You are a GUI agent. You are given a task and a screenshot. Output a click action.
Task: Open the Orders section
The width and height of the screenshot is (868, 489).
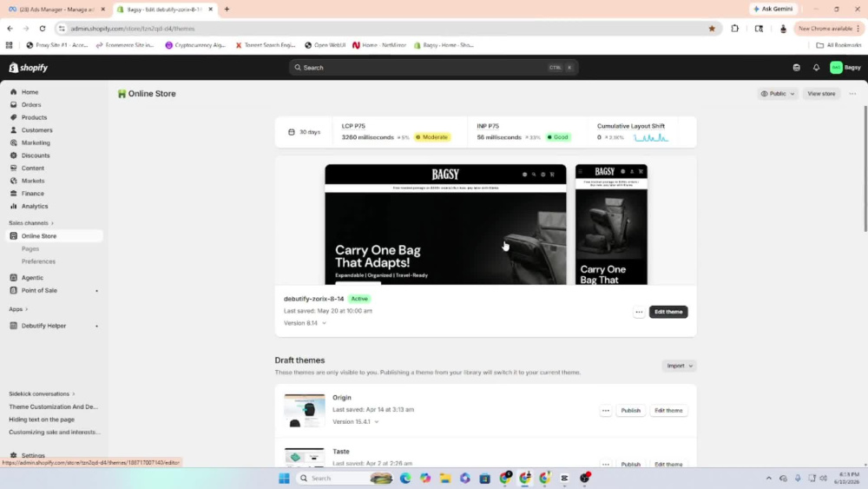pyautogui.click(x=31, y=105)
